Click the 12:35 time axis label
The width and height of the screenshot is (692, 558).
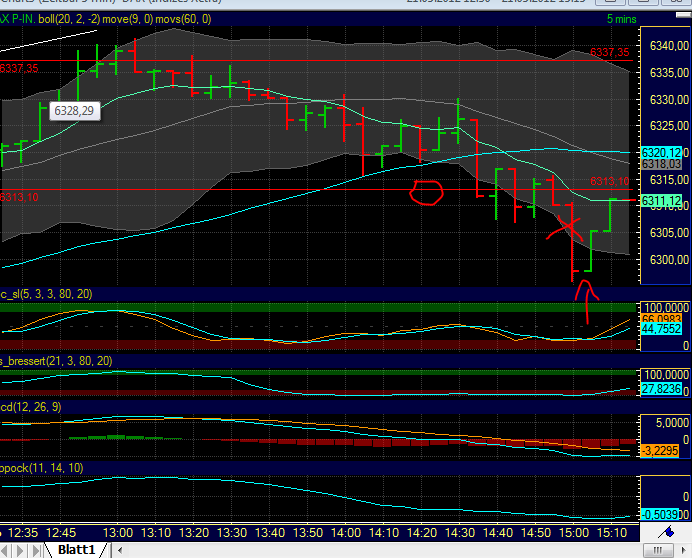(23, 533)
